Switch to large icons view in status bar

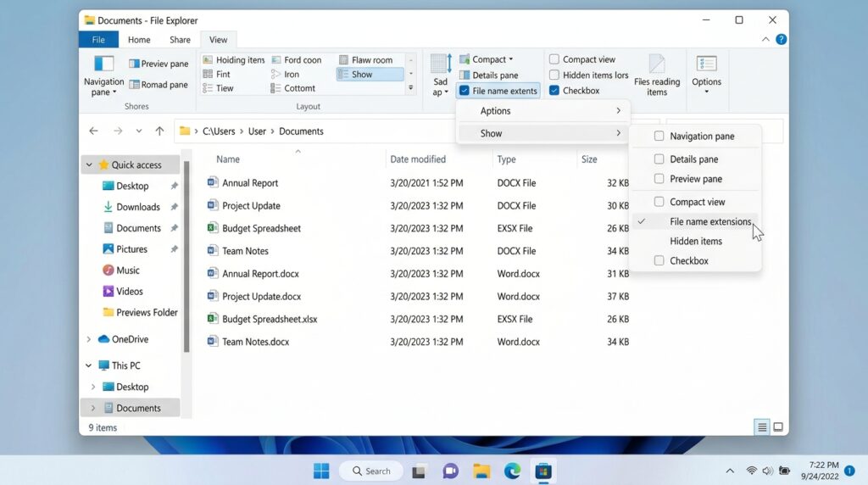(x=778, y=426)
